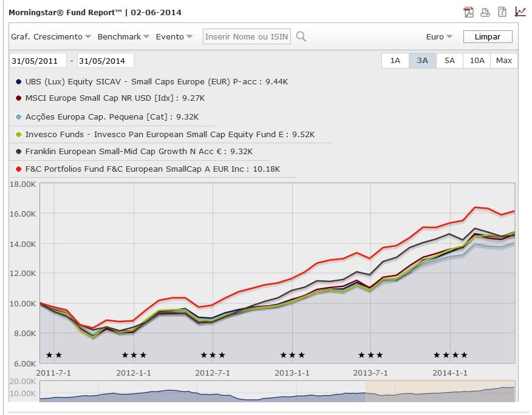This screenshot has width=532, height=415.
Task: Select the Max time range tab
Action: click(504, 61)
